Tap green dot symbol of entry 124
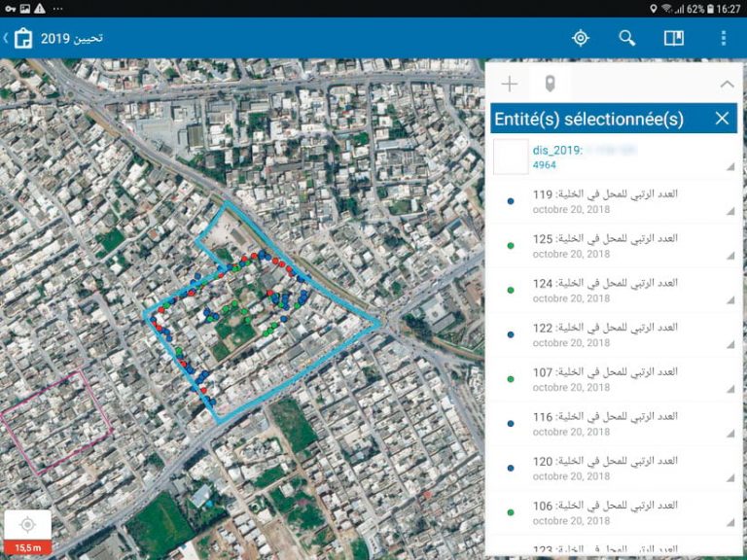Image resolution: width=747 pixels, height=560 pixels. [511, 290]
